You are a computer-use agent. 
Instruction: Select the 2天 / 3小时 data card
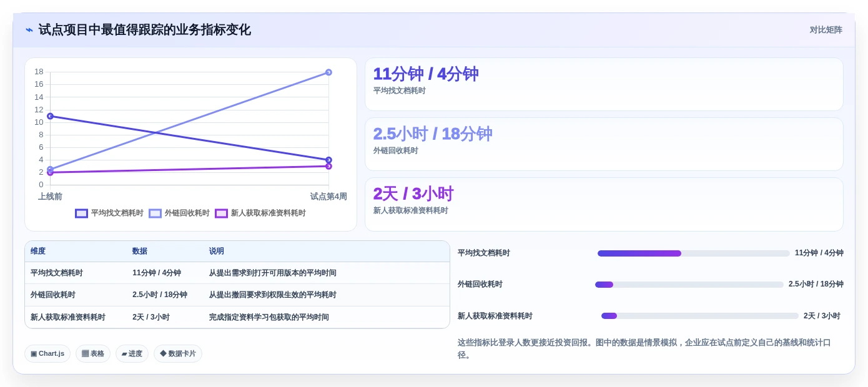[604, 204]
